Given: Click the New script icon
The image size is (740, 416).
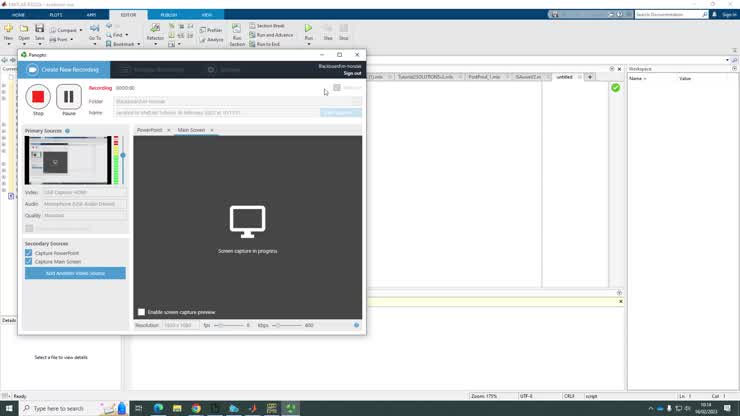Looking at the screenshot, I should [8, 29].
